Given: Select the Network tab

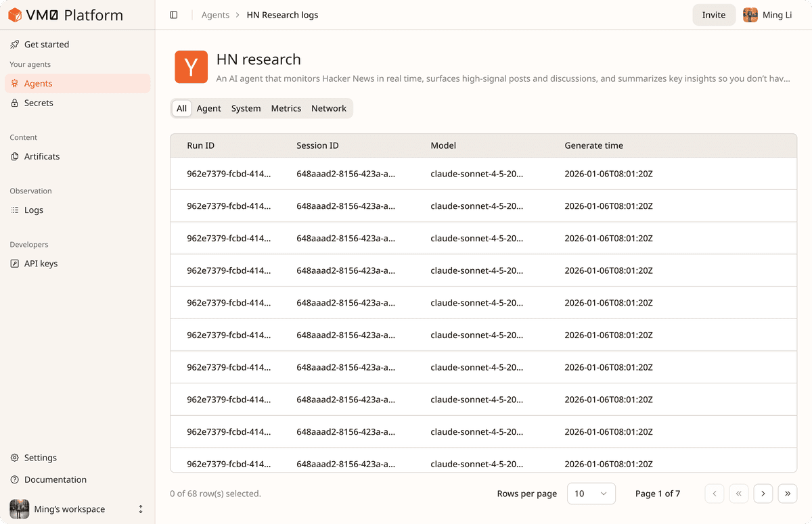Looking at the screenshot, I should click(x=329, y=108).
